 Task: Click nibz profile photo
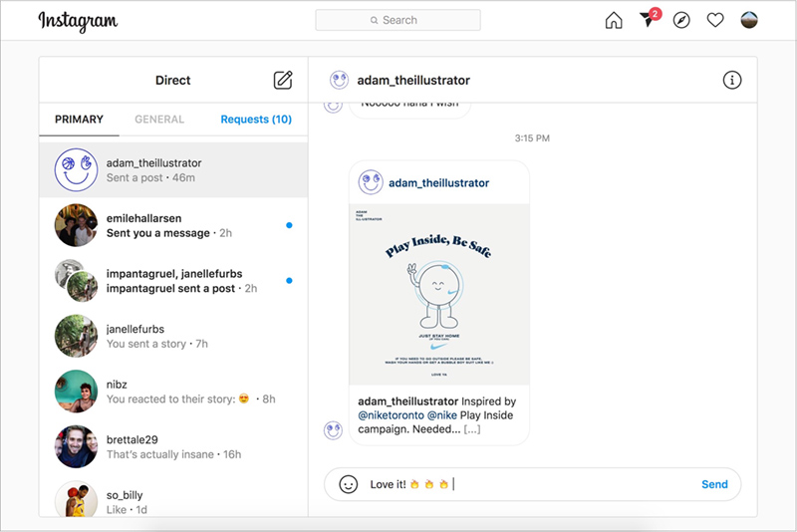(x=77, y=392)
